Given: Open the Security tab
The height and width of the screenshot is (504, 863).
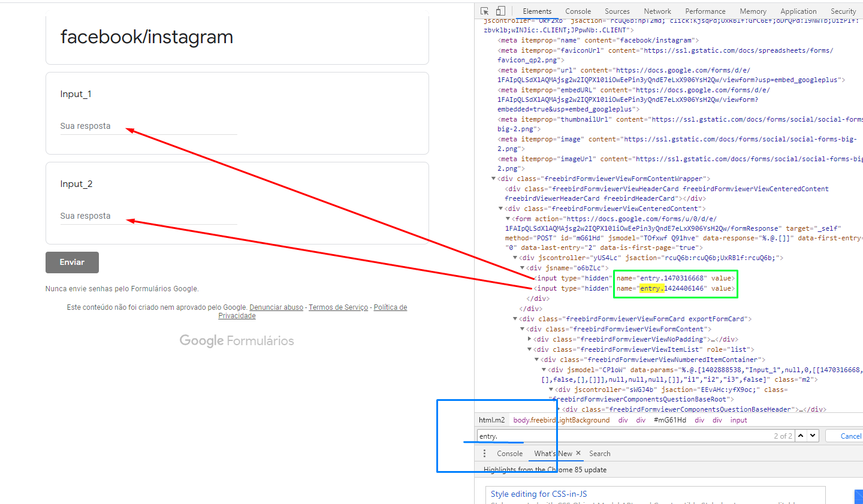Looking at the screenshot, I should 843,11.
